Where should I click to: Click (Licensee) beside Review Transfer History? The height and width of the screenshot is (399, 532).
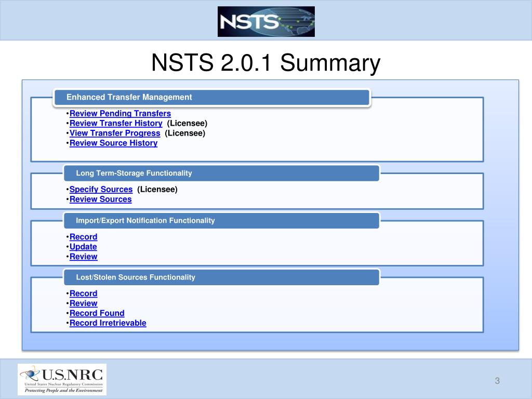(187, 123)
